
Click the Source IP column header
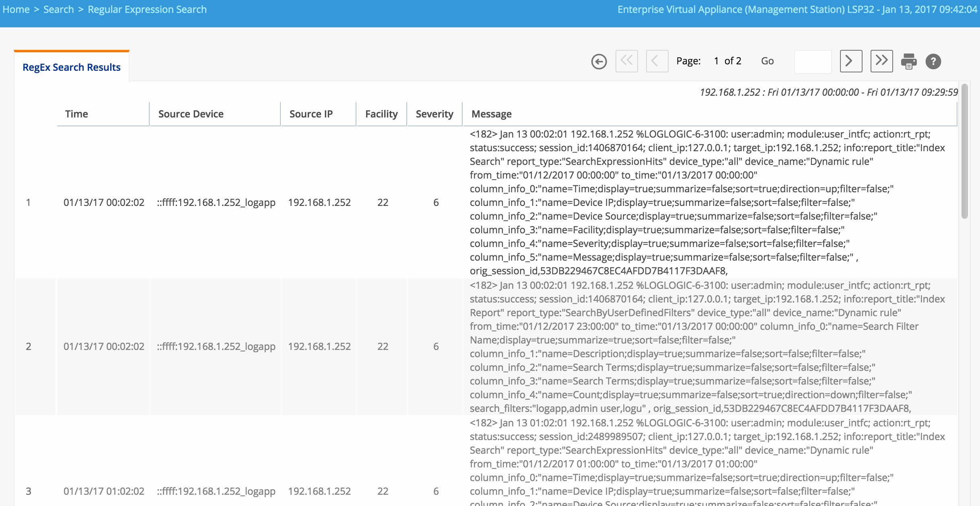point(311,114)
